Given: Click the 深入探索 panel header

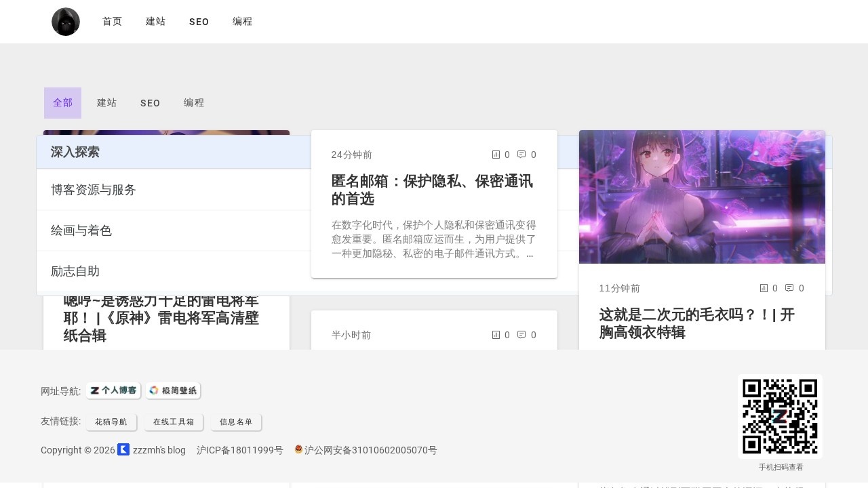Looking at the screenshot, I should [75, 152].
